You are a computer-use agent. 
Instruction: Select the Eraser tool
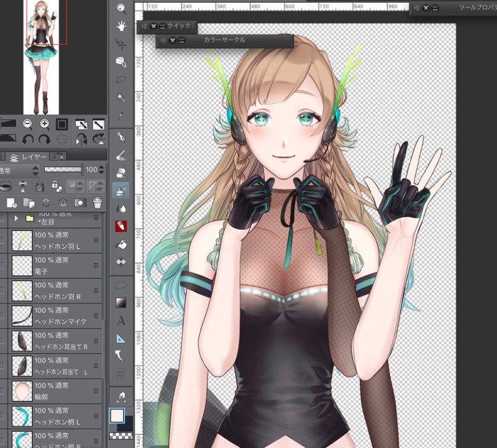(121, 173)
